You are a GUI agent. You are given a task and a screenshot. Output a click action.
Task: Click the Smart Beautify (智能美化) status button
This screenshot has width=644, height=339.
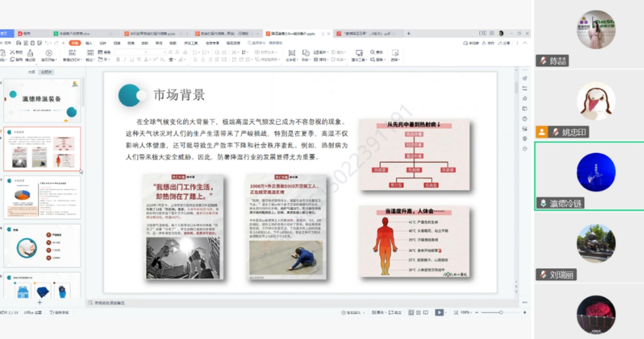tap(353, 312)
